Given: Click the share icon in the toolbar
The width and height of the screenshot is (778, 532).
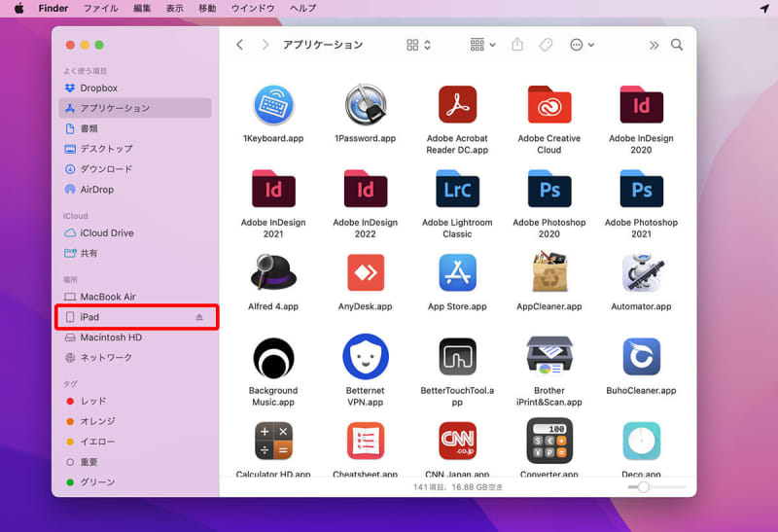Looking at the screenshot, I should tap(517, 44).
